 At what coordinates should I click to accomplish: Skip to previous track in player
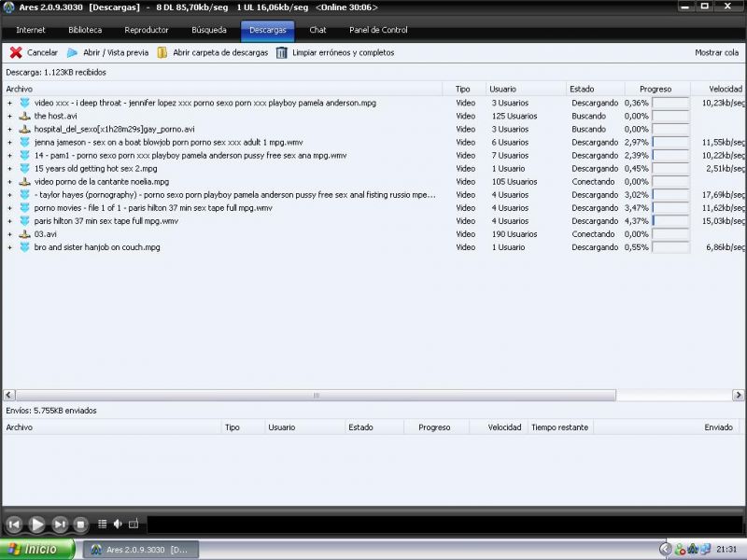(x=14, y=525)
